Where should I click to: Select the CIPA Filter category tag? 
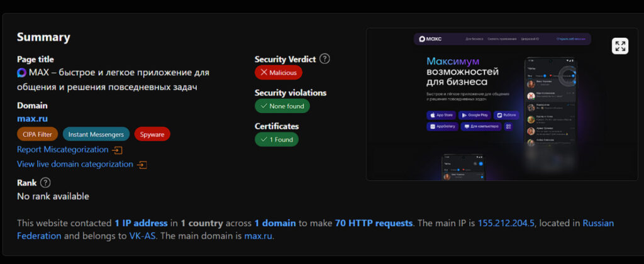(37, 134)
